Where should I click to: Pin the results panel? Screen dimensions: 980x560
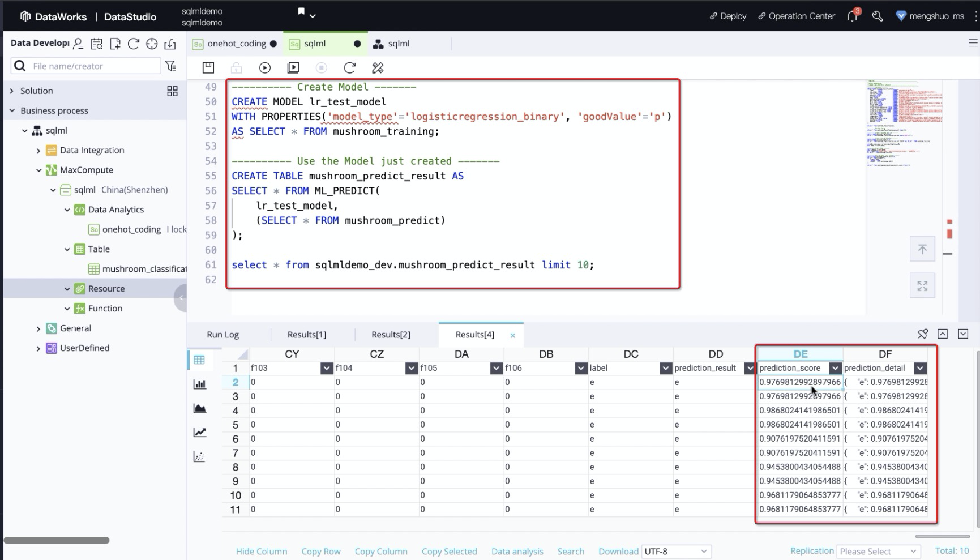[x=922, y=334]
